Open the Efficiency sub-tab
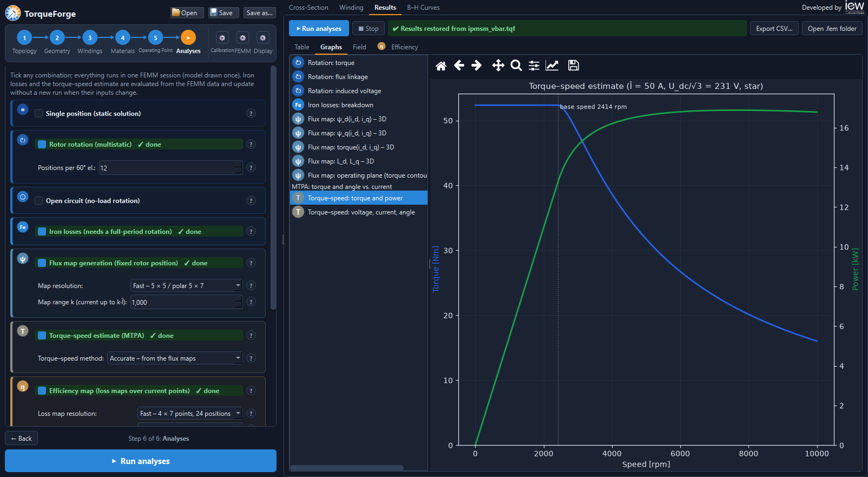This screenshot has height=477, width=868. [x=398, y=47]
